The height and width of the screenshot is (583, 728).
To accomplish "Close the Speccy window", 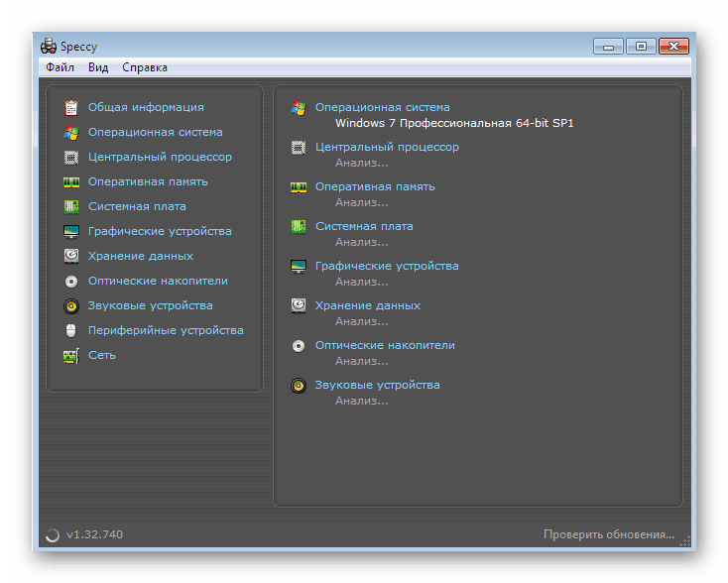I will pyautogui.click(x=673, y=47).
